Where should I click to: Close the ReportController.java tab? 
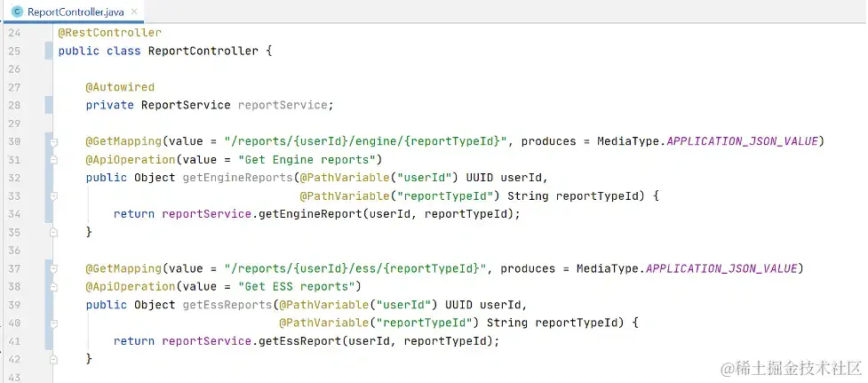[x=134, y=12]
